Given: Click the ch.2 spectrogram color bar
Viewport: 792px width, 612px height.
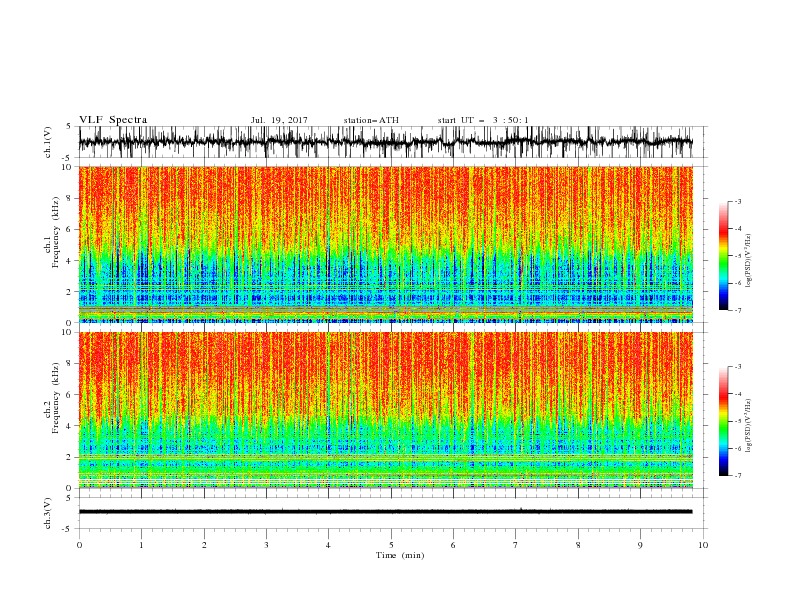Looking at the screenshot, I should click(x=723, y=421).
